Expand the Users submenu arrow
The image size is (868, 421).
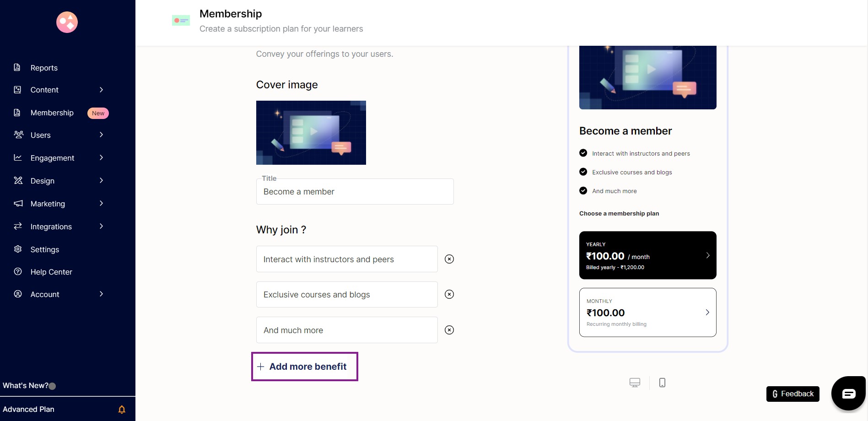pos(102,135)
